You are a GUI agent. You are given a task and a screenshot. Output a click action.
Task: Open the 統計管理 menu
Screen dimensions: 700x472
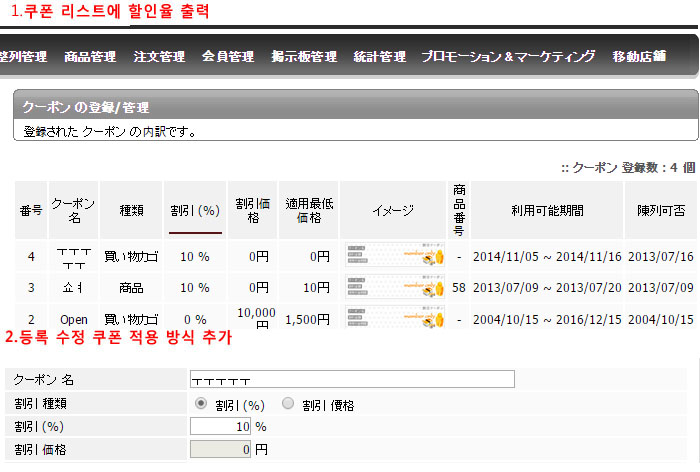(x=379, y=57)
